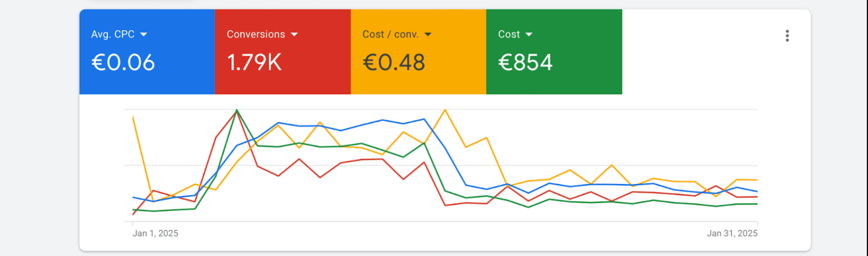Click the yellow line's highest peak mid-chart

point(445,110)
